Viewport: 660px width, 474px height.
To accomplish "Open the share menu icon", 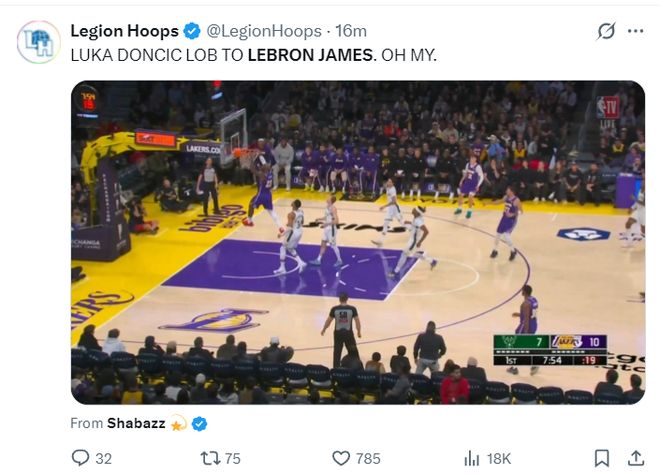I will point(635,458).
